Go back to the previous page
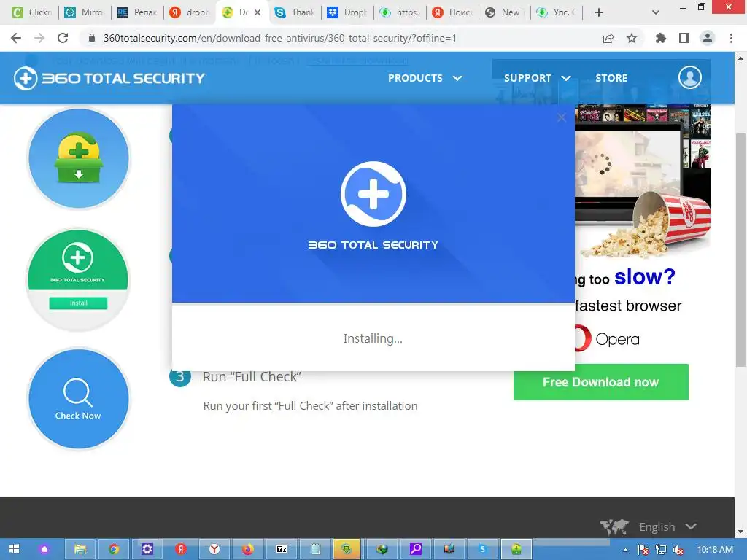Image resolution: width=747 pixels, height=560 pixels. tap(16, 38)
